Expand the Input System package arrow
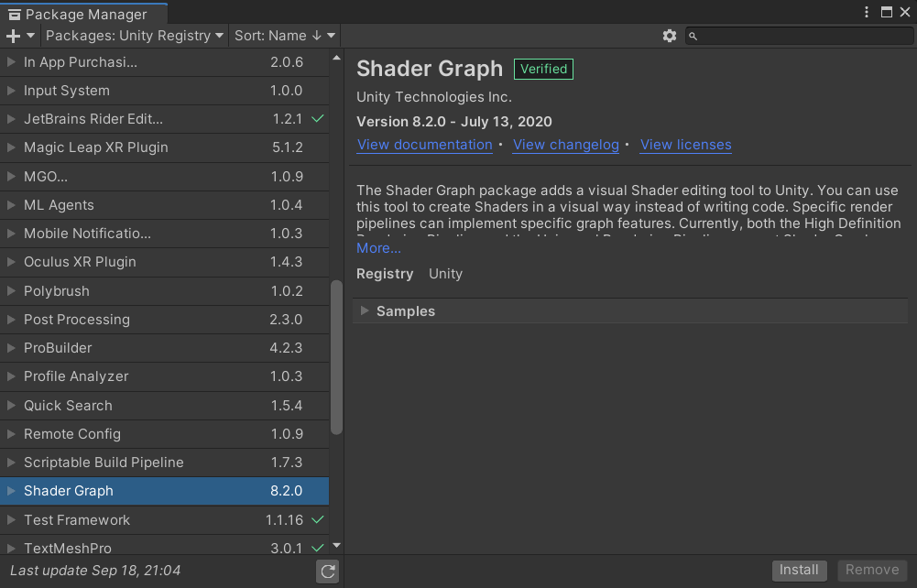Screen dimensions: 917x588 click(x=10, y=91)
